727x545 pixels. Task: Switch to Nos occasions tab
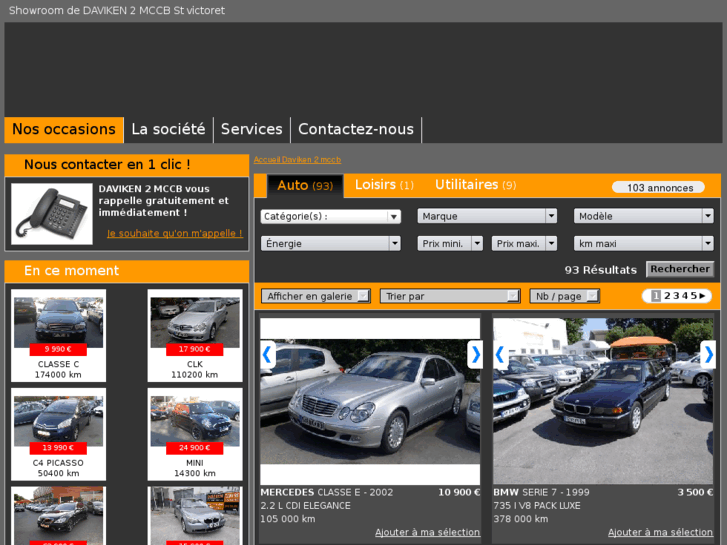pos(64,129)
